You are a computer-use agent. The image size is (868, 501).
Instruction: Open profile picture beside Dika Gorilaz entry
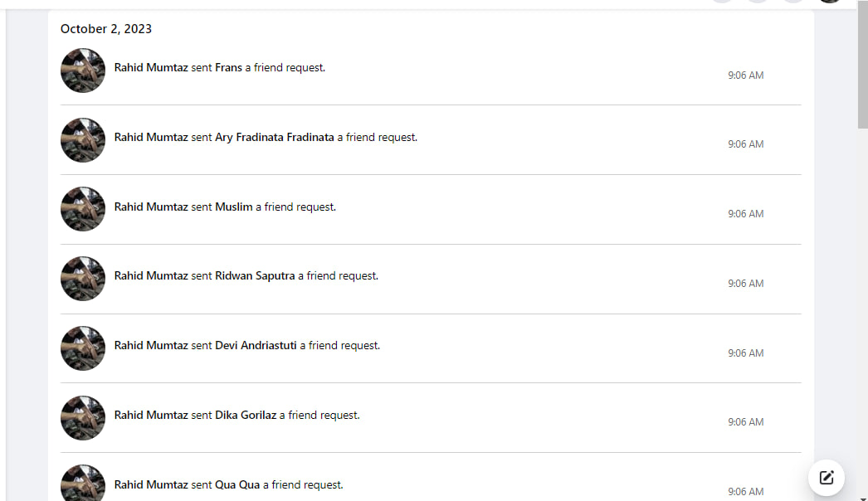point(83,418)
